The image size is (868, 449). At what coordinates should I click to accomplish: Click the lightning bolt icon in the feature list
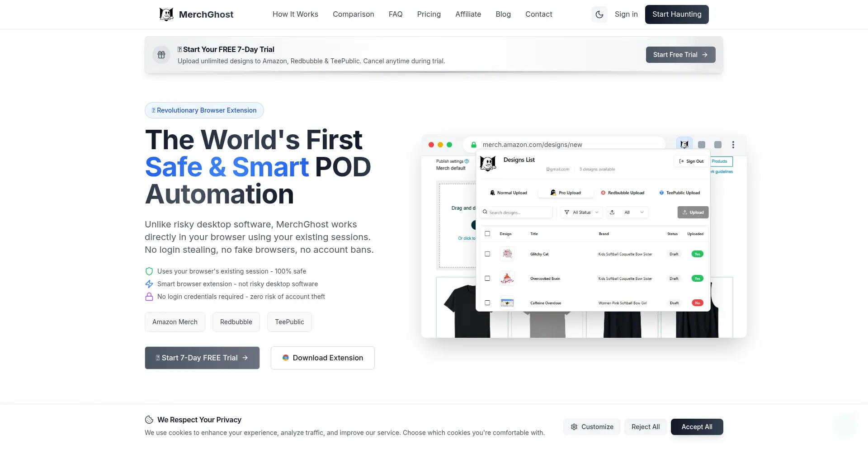(149, 284)
